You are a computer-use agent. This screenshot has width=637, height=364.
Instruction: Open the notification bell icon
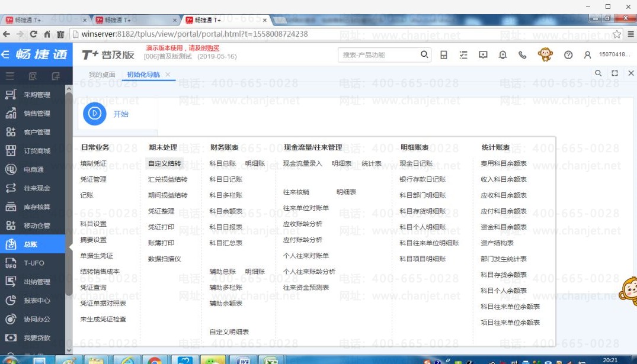coord(502,55)
